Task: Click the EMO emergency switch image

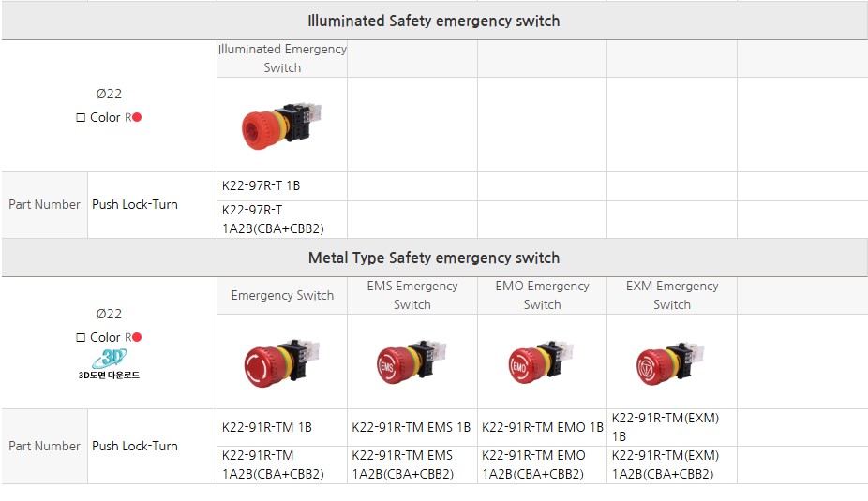Action: tap(542, 361)
